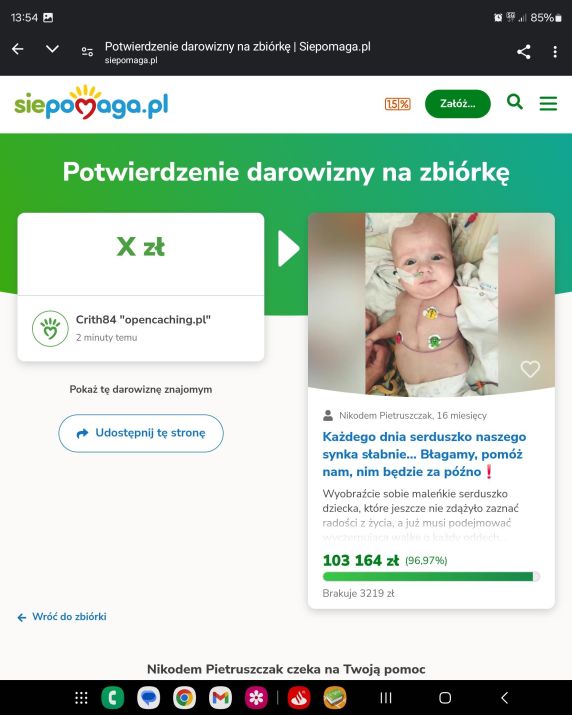Collapse the tab with the down chevron

click(x=52, y=49)
